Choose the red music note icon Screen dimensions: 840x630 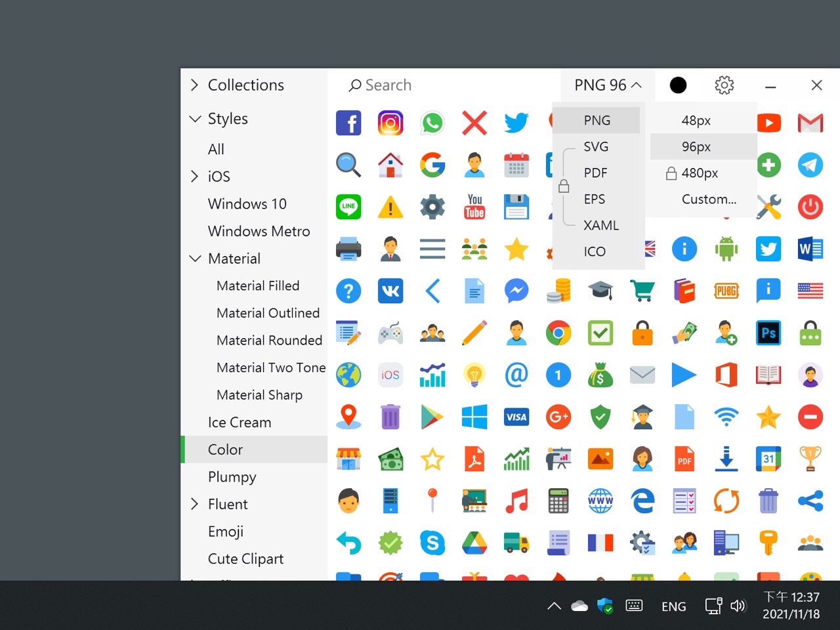pos(516,501)
